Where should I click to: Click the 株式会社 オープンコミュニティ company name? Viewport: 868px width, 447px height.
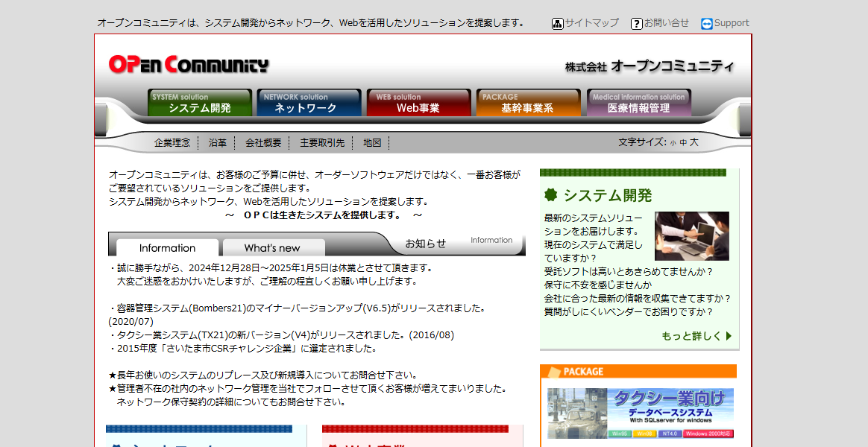tap(650, 66)
